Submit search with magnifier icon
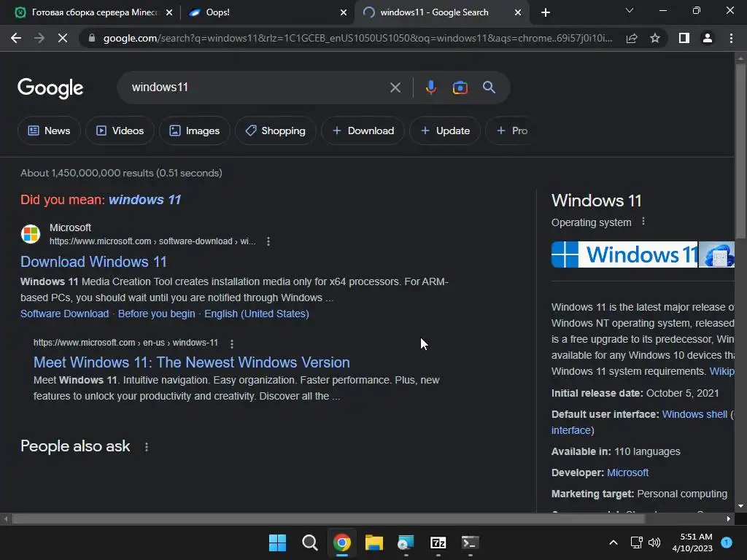This screenshot has width=747, height=560. (489, 87)
